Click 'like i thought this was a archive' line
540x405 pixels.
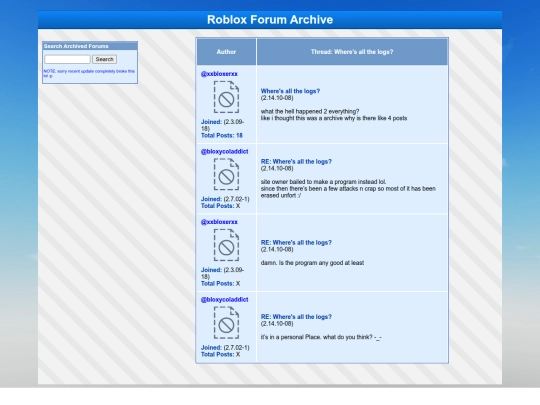coord(334,118)
